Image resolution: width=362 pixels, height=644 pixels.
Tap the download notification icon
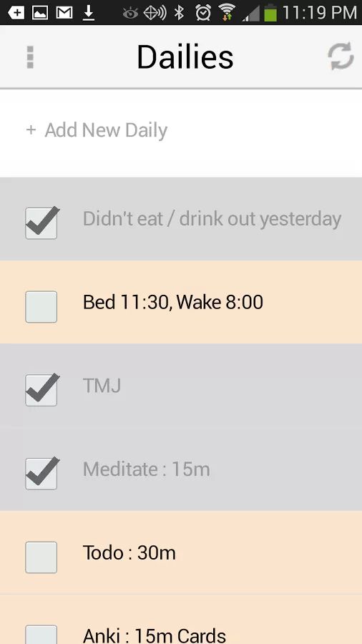[89, 13]
